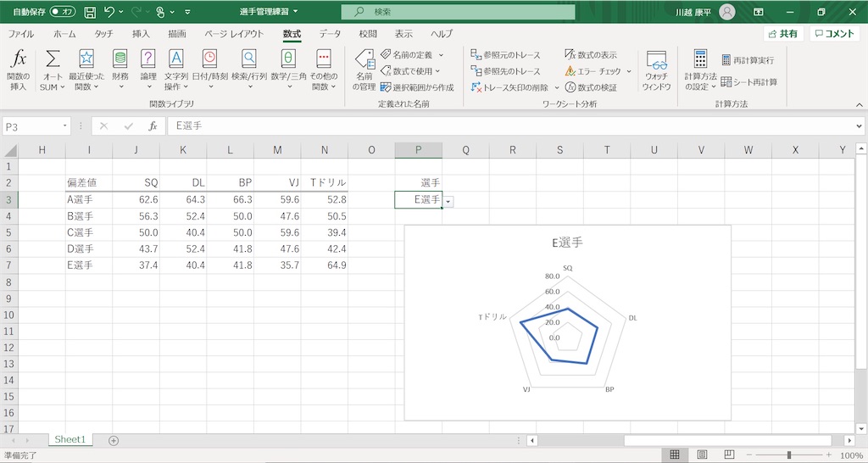This screenshot has width=868, height=463.
Task: Click the Comments (コメント) button
Action: pyautogui.click(x=835, y=34)
